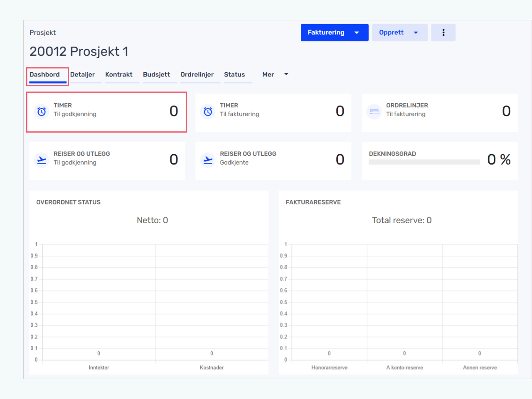Expand the Opprett dropdown arrow
This screenshot has width=532, height=399.
click(416, 32)
